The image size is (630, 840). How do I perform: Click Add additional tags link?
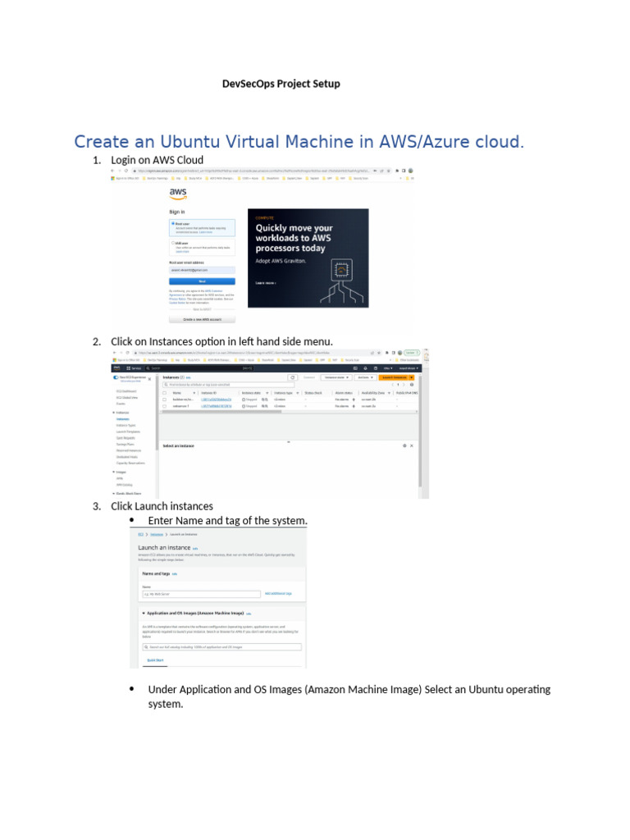point(278,594)
